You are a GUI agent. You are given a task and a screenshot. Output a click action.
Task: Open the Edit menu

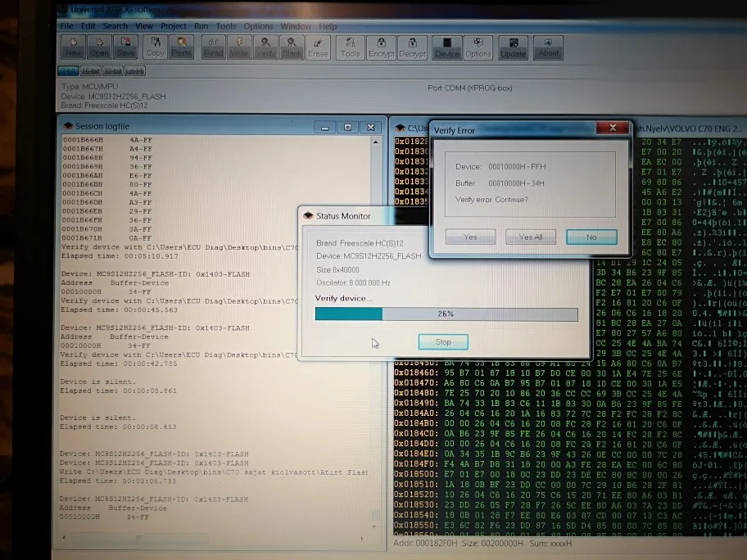[88, 25]
